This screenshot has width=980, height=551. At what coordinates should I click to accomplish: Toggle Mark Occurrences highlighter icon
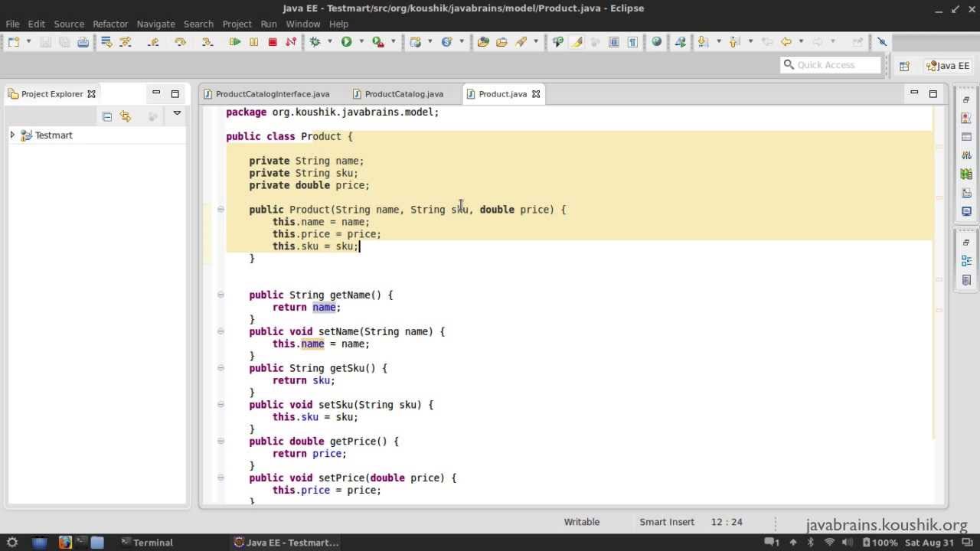pyautogui.click(x=577, y=42)
